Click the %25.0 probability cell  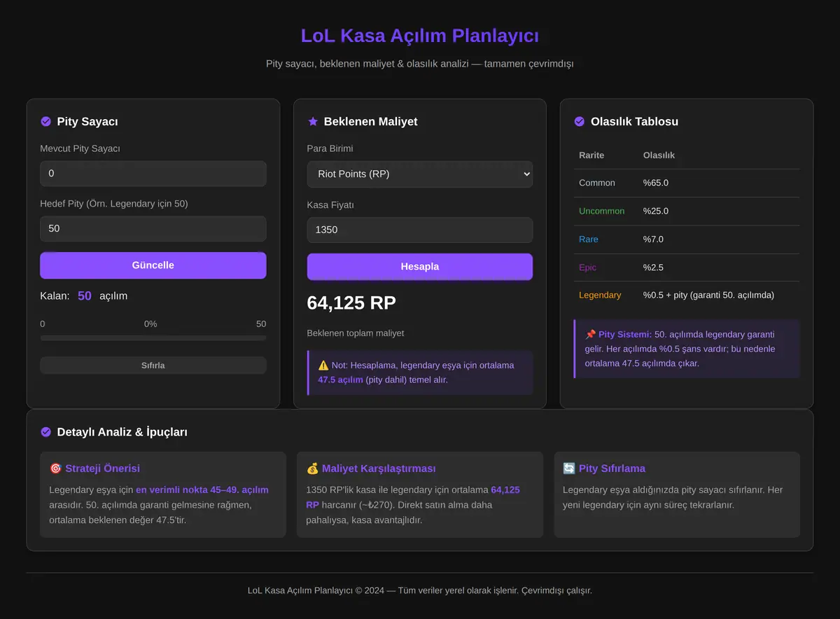656,211
